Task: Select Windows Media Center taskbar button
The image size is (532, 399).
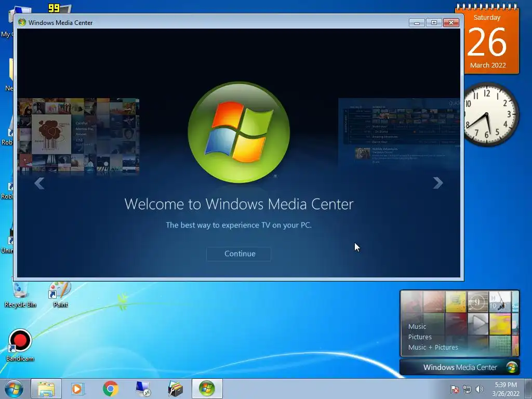Action: coord(207,389)
